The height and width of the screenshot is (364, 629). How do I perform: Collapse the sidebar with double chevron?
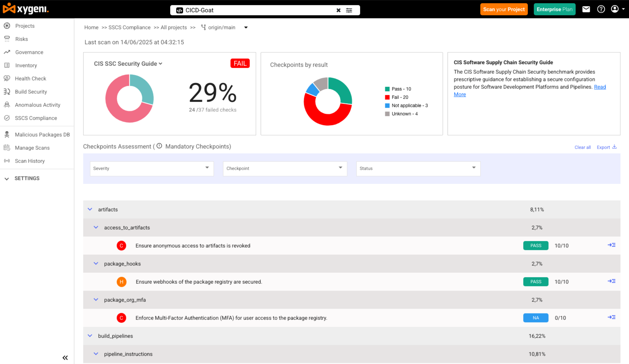coord(65,358)
